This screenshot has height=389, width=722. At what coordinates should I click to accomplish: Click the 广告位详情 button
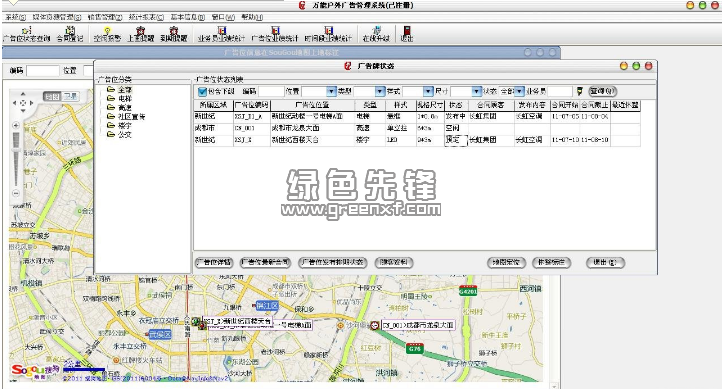point(214,262)
